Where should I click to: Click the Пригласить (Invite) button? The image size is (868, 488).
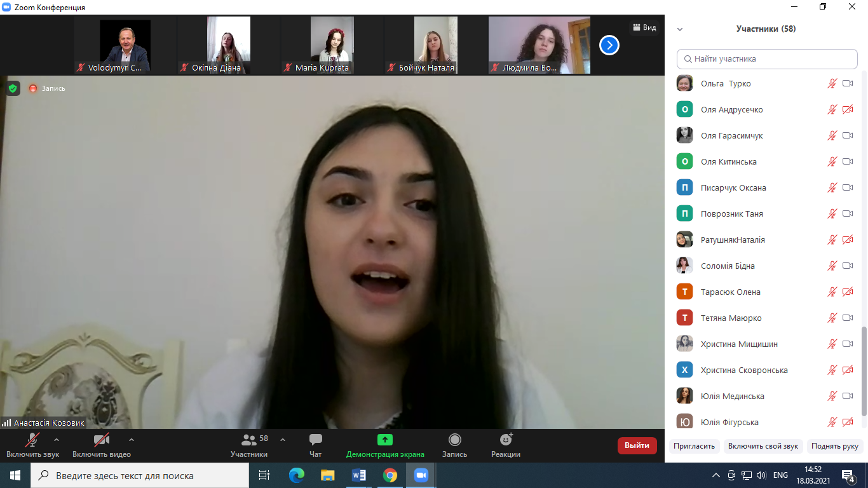click(x=694, y=446)
